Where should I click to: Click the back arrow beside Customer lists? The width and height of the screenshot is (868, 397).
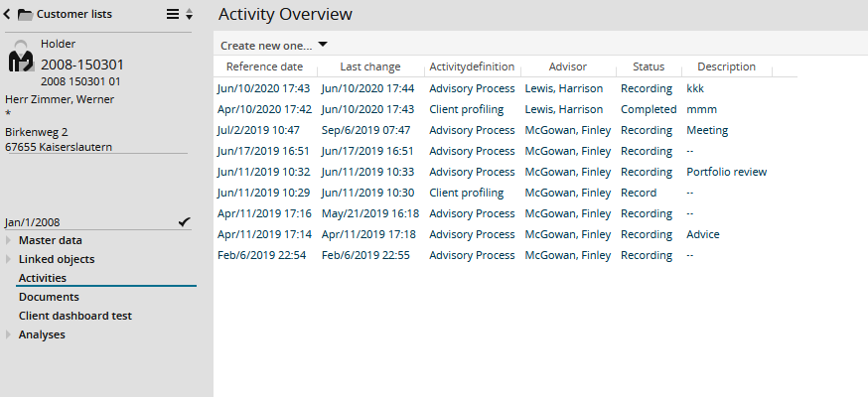[x=8, y=14]
